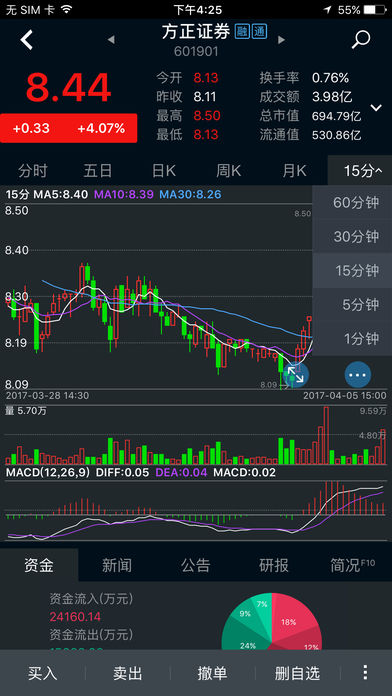Open the search magnifier icon
This screenshot has height=696, width=392.
[360, 40]
